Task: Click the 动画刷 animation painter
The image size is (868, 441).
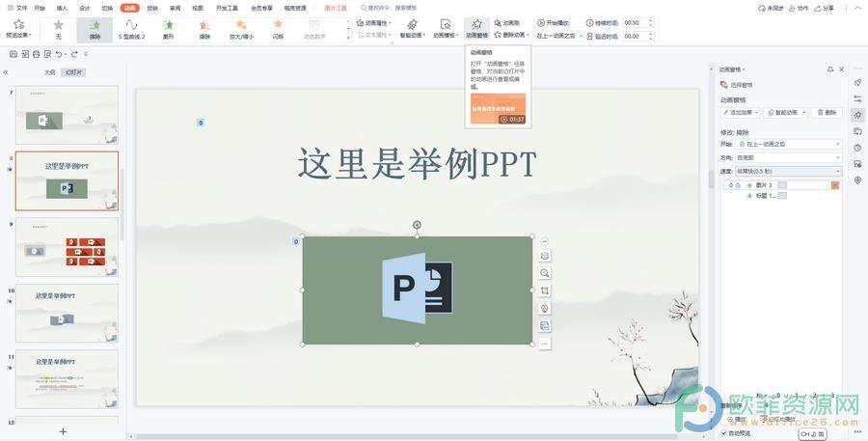Action: pos(507,23)
